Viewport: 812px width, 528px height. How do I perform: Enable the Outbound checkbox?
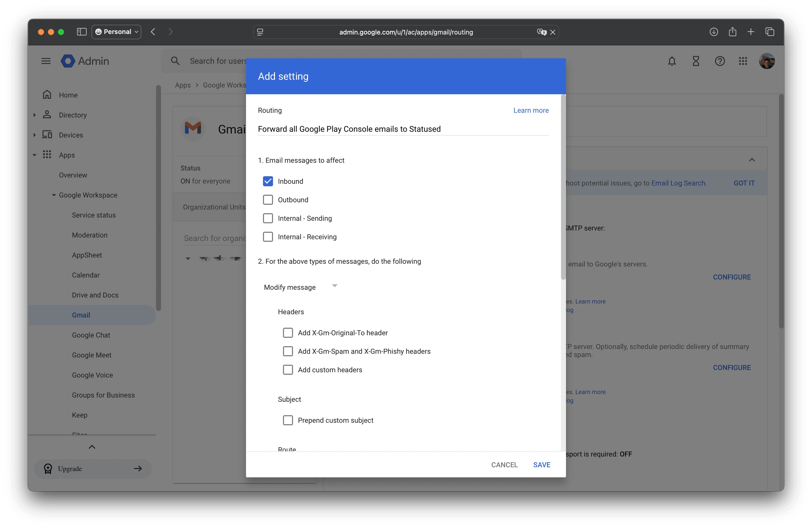pyautogui.click(x=268, y=199)
